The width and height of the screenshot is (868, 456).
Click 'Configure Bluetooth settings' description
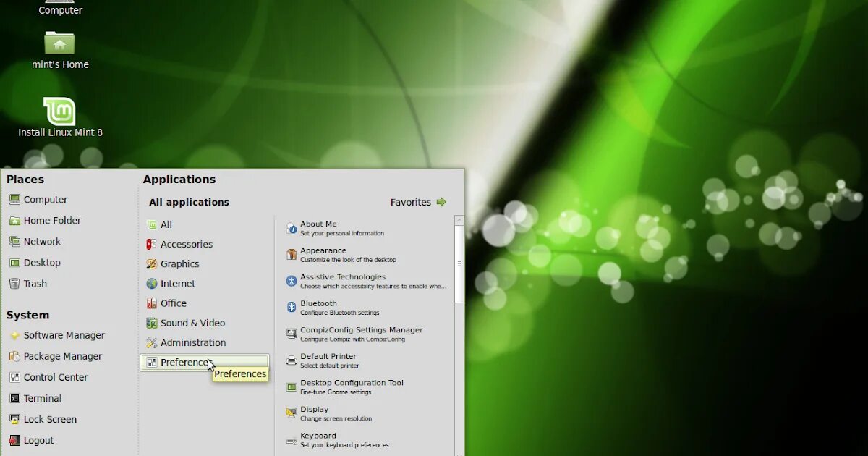click(339, 313)
